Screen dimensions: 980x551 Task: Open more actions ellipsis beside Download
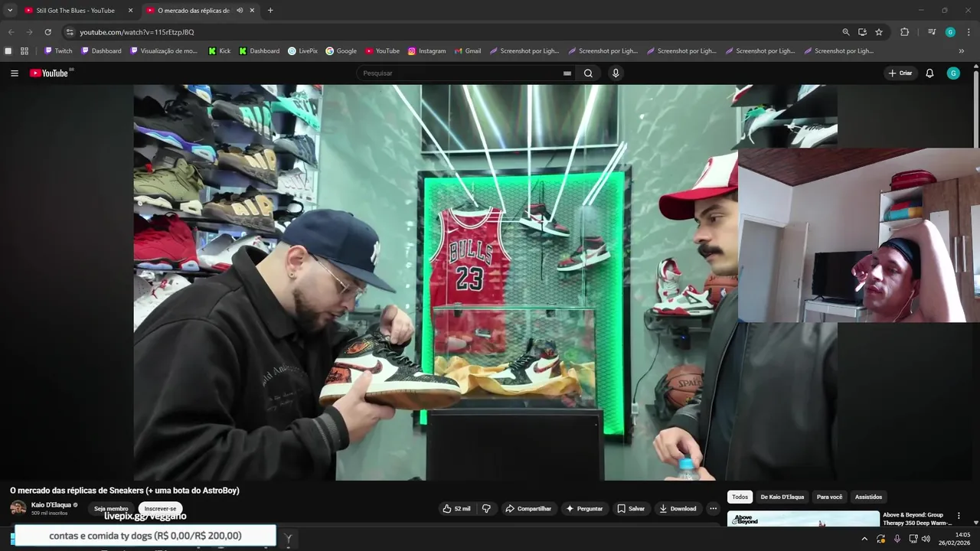click(713, 509)
